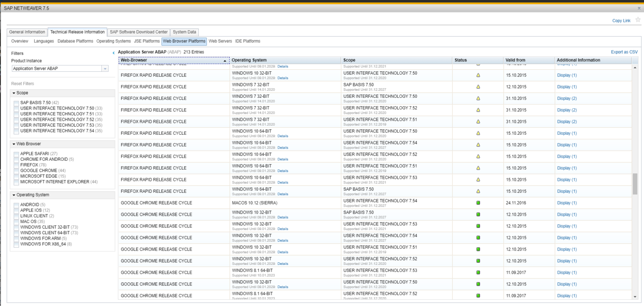Click the favorite star next to Copy Link

[x=638, y=20]
